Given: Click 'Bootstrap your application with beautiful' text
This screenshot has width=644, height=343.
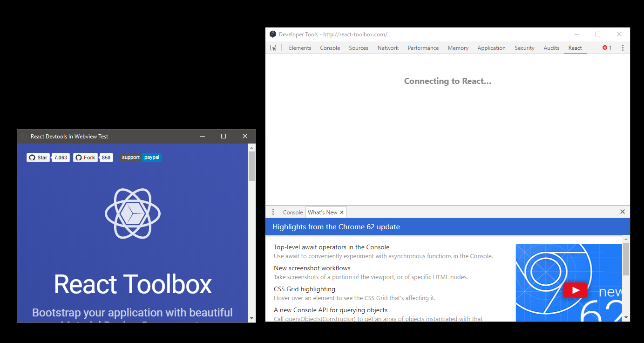Looking at the screenshot, I should pyautogui.click(x=133, y=312).
